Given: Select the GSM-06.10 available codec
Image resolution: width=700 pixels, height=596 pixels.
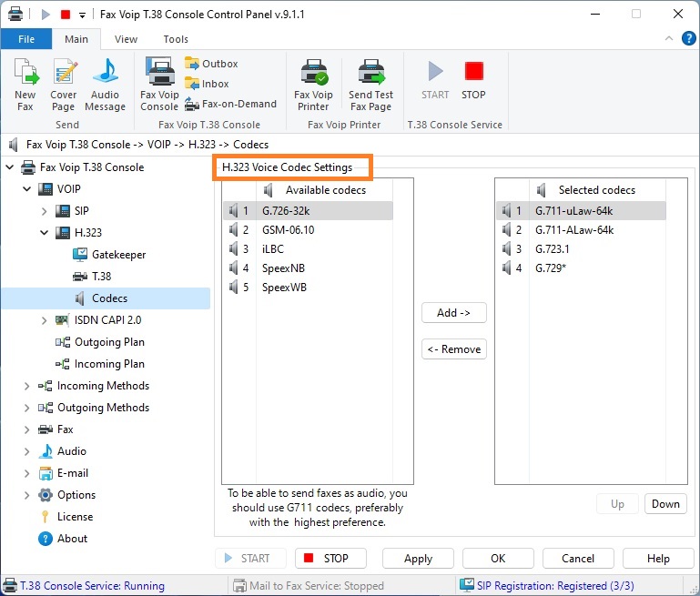Looking at the screenshot, I should (x=308, y=229).
